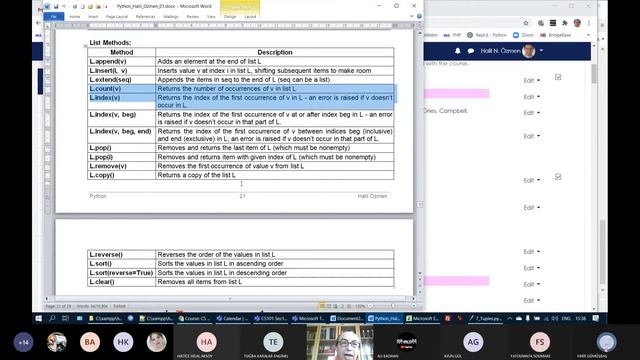
Task: Open the Chrome three-dot menu
Action: (589, 23)
